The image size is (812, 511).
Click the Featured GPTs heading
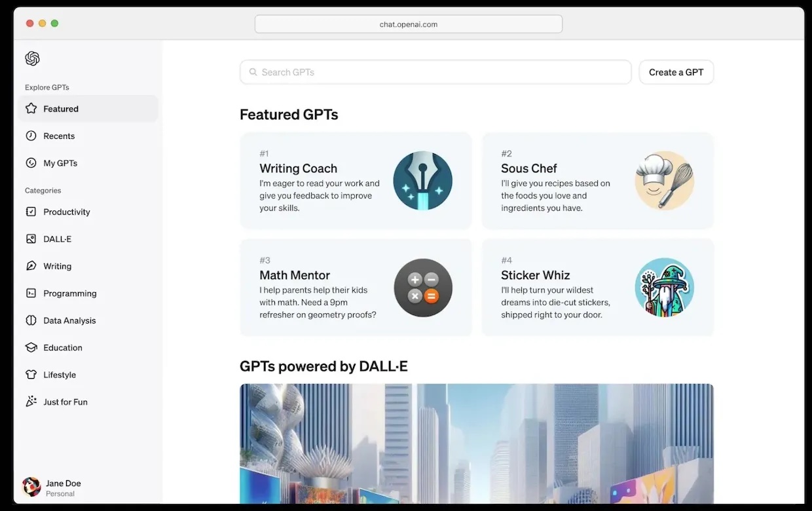(289, 115)
